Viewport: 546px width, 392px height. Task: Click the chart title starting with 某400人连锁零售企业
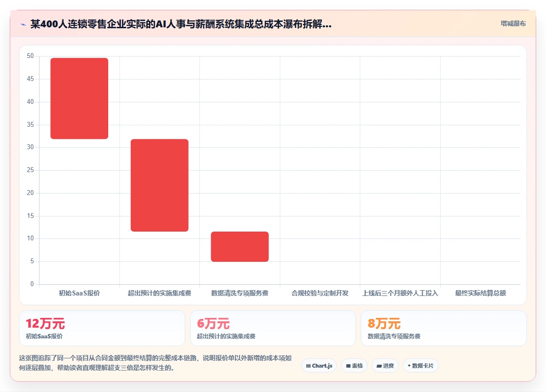(x=181, y=24)
